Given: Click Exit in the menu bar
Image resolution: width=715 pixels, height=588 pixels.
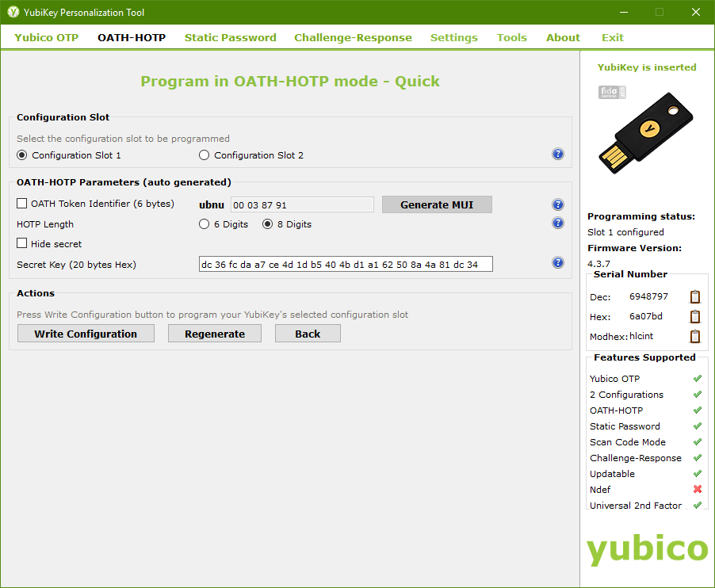Looking at the screenshot, I should click(613, 37).
